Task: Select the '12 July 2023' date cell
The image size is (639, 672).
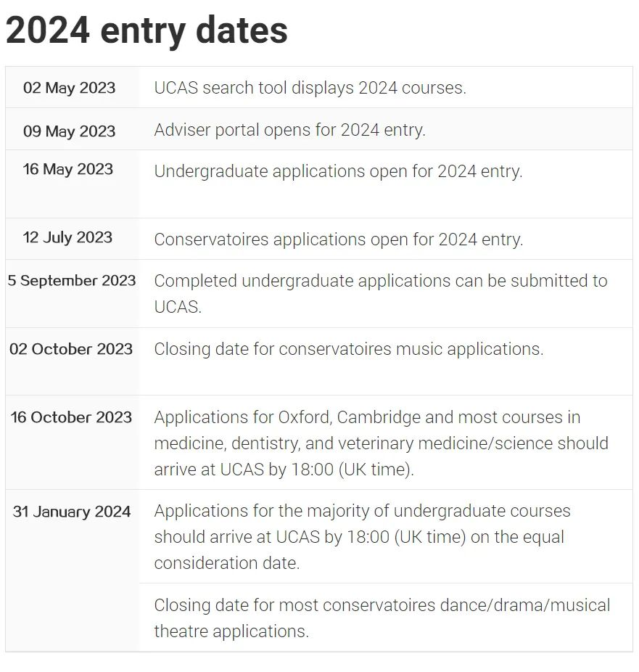Action: tap(68, 237)
